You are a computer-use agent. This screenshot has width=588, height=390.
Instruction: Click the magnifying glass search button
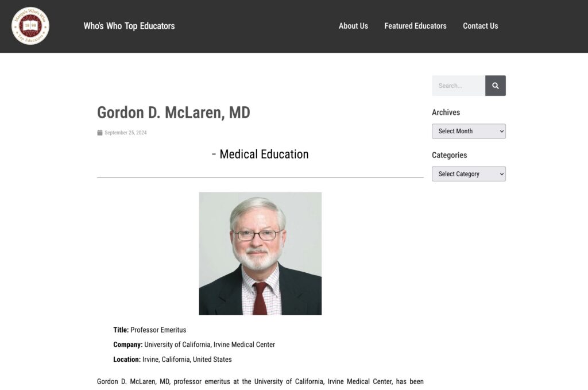pos(496,86)
